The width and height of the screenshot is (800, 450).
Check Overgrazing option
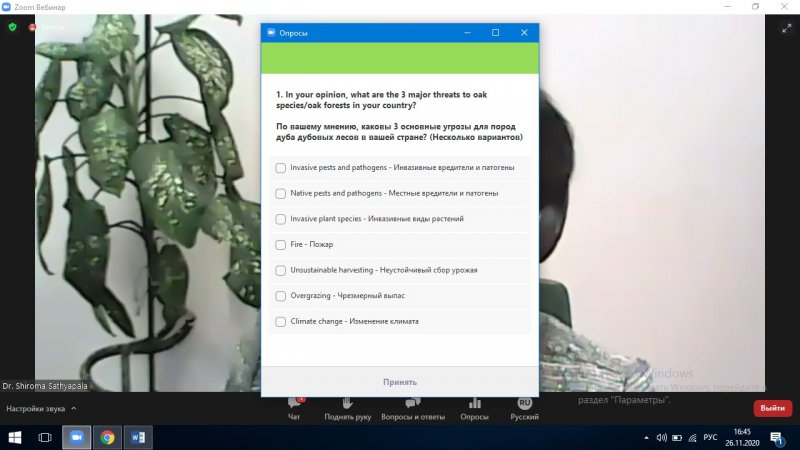pos(281,296)
